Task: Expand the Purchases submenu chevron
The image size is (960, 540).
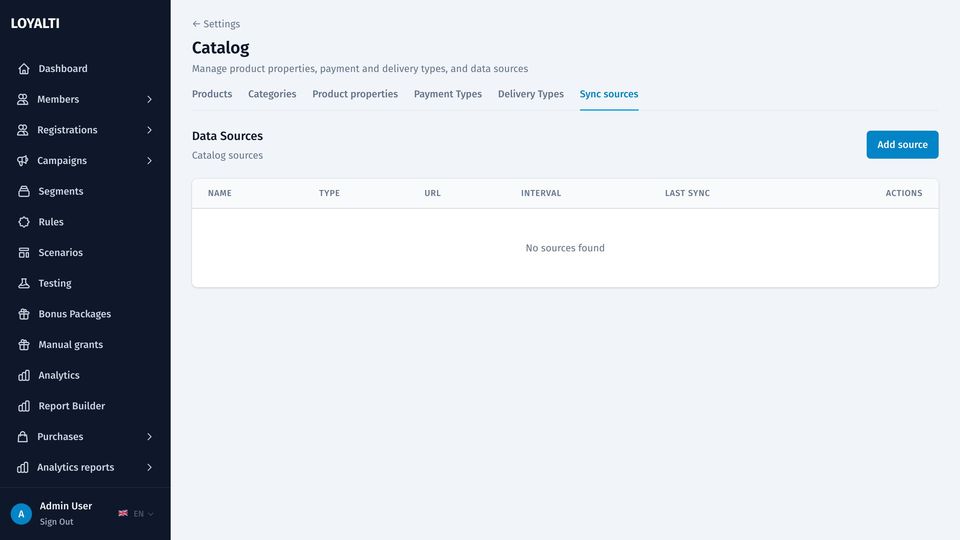Action: pyautogui.click(x=149, y=437)
